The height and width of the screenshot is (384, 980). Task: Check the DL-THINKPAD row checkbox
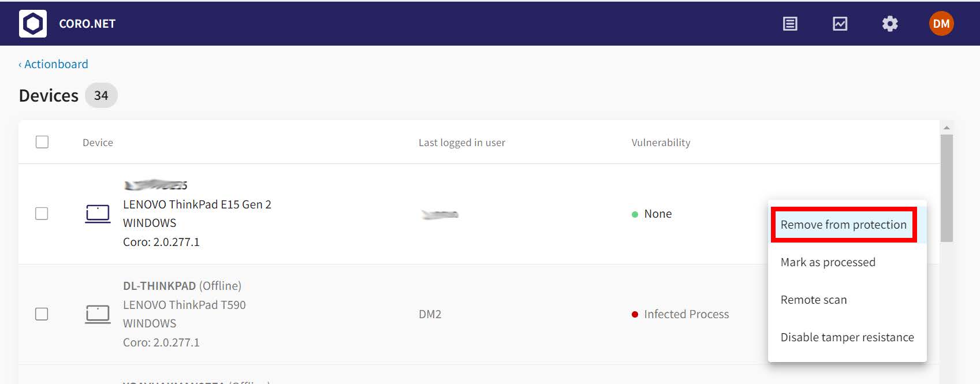click(x=42, y=314)
